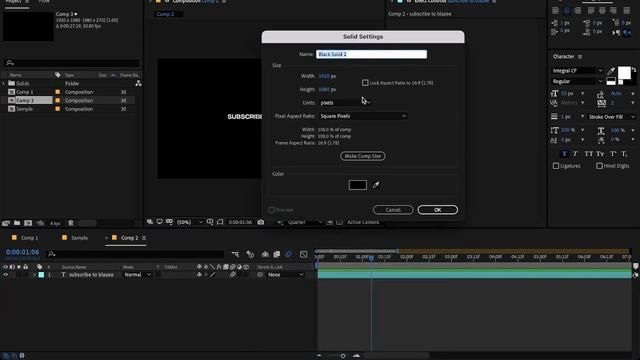Click the eyedropper beside the solid color swatch
This screenshot has width=640, height=360.
pos(376,185)
